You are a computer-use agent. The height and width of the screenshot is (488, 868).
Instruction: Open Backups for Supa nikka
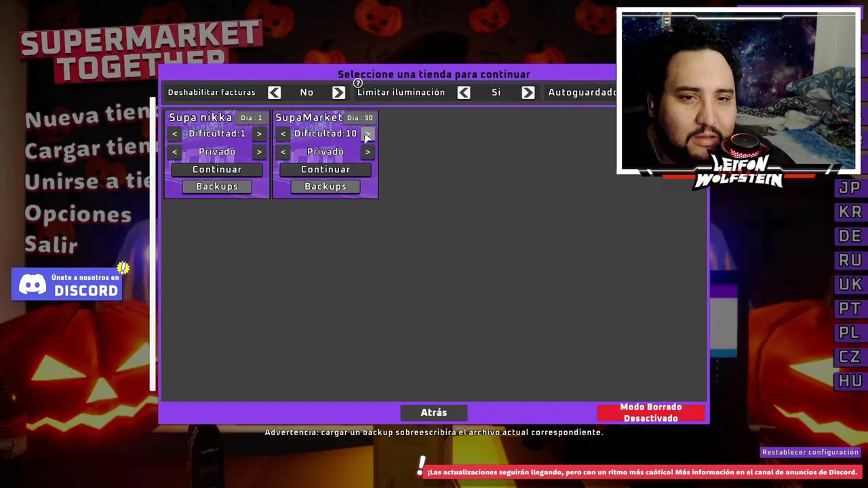point(217,186)
